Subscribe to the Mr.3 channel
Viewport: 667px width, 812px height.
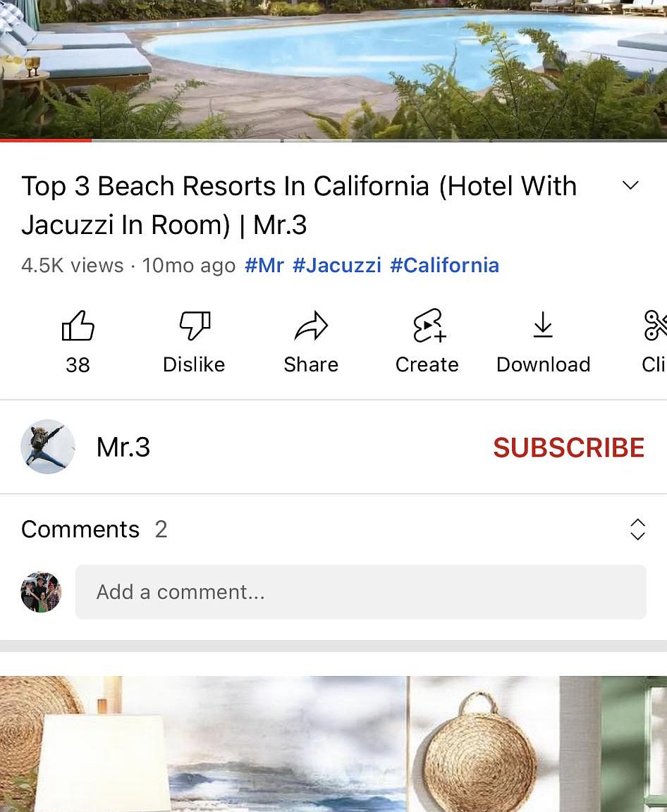point(568,448)
